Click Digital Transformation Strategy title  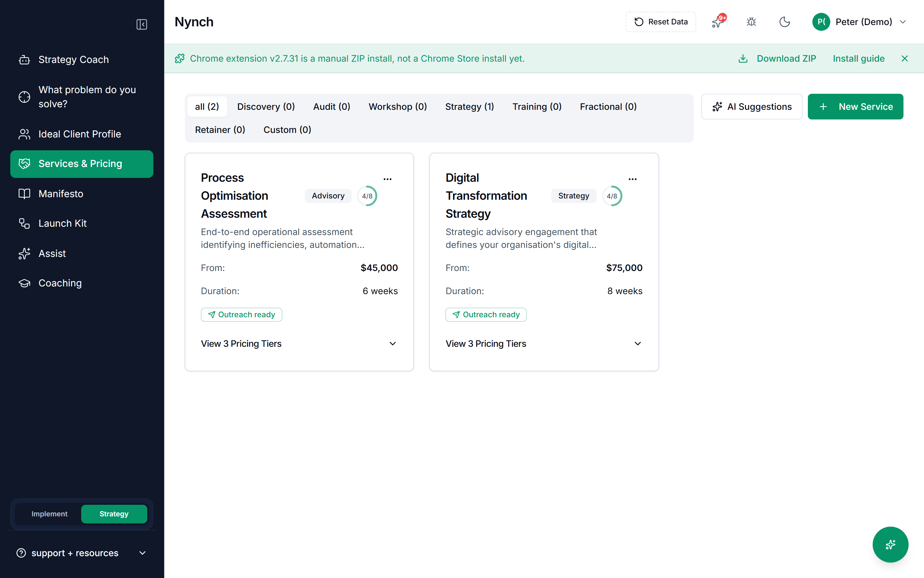(486, 196)
